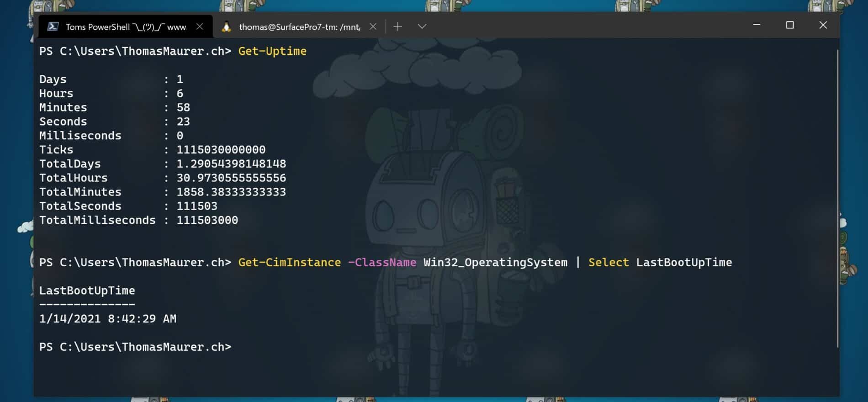Close the Windows Terminal window
This screenshot has height=402, width=868.
(823, 25)
